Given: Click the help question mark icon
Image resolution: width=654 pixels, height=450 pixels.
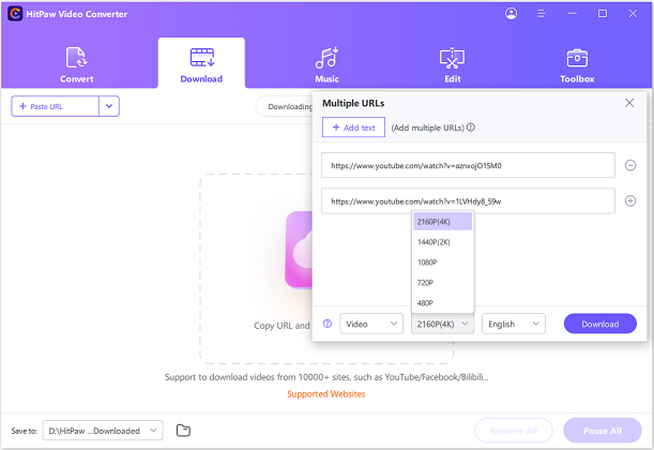Looking at the screenshot, I should click(327, 324).
